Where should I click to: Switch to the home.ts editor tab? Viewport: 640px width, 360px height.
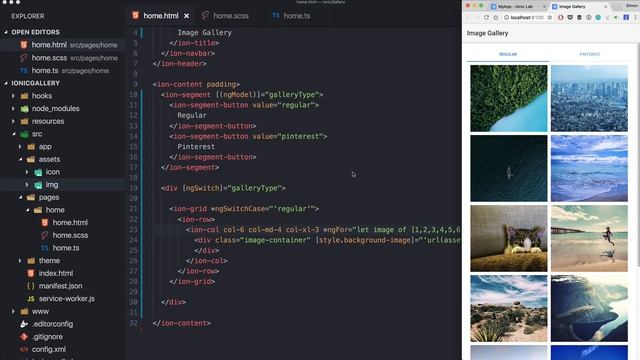(x=291, y=16)
